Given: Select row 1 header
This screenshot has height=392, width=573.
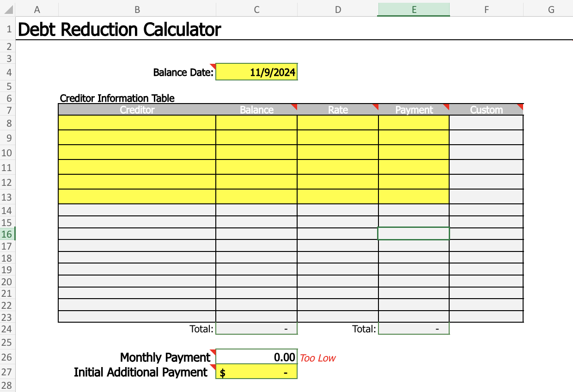Looking at the screenshot, I should (x=8, y=30).
